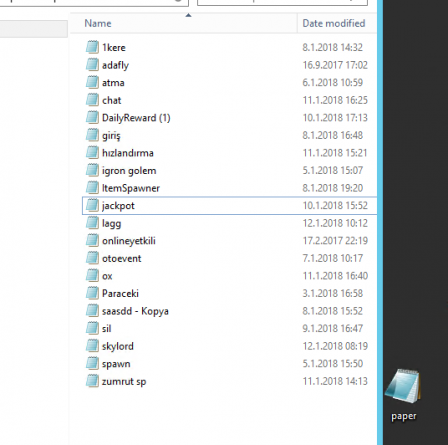Click the date 17.2.2017 22:19

[x=335, y=241]
